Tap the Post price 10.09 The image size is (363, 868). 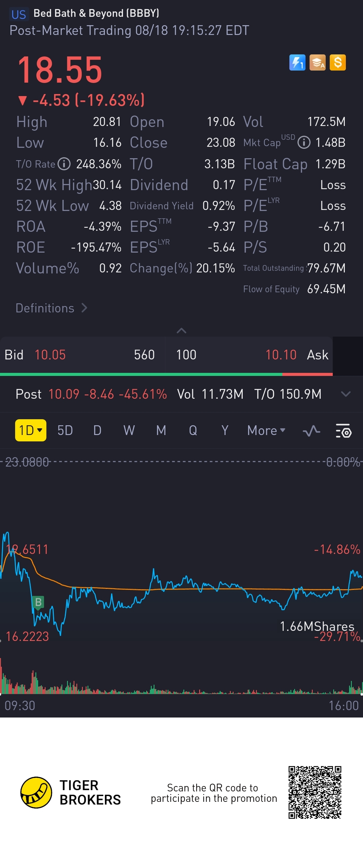click(x=64, y=394)
